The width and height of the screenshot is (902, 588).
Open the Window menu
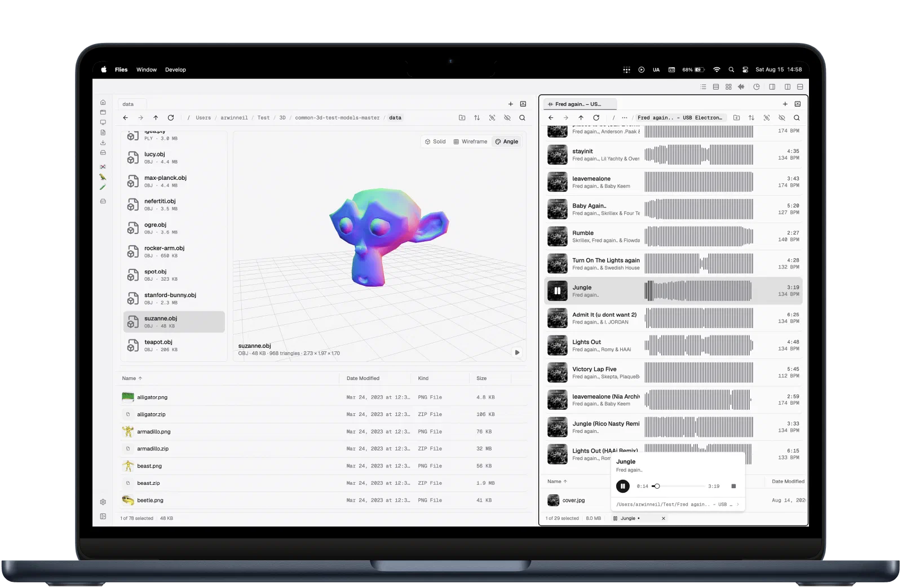(147, 70)
